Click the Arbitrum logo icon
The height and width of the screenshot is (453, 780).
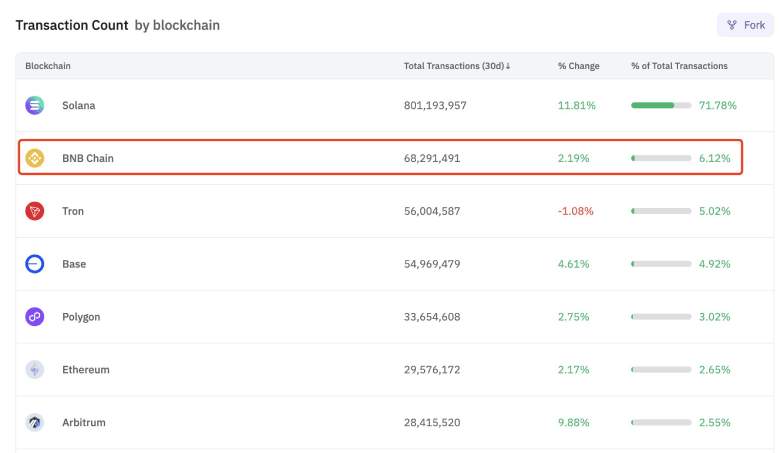(x=35, y=422)
